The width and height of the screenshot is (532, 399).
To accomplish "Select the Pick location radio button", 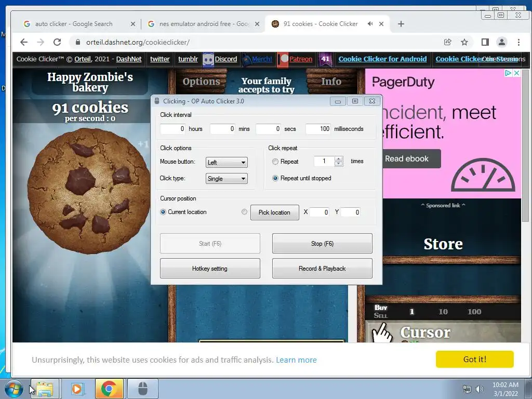I will [244, 212].
